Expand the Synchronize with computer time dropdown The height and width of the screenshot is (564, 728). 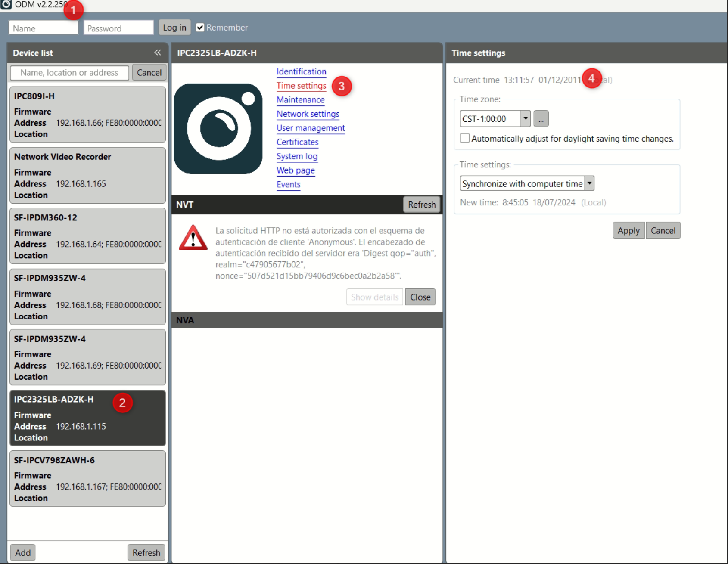point(589,183)
